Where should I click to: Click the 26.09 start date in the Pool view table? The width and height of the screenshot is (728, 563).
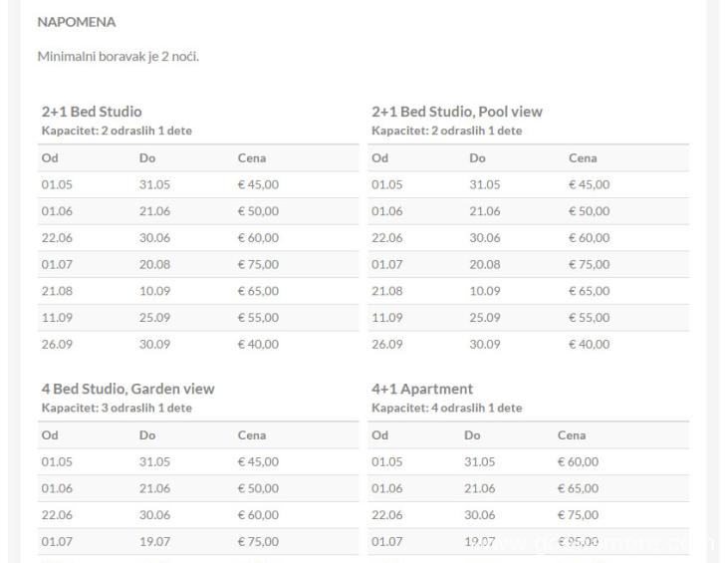(386, 345)
